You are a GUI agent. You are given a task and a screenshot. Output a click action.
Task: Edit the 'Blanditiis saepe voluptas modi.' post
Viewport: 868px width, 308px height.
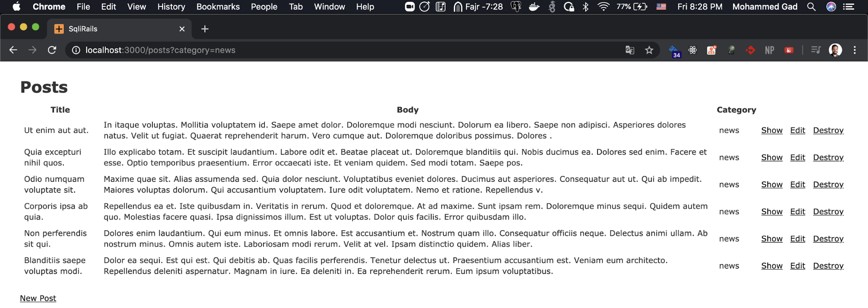point(798,266)
